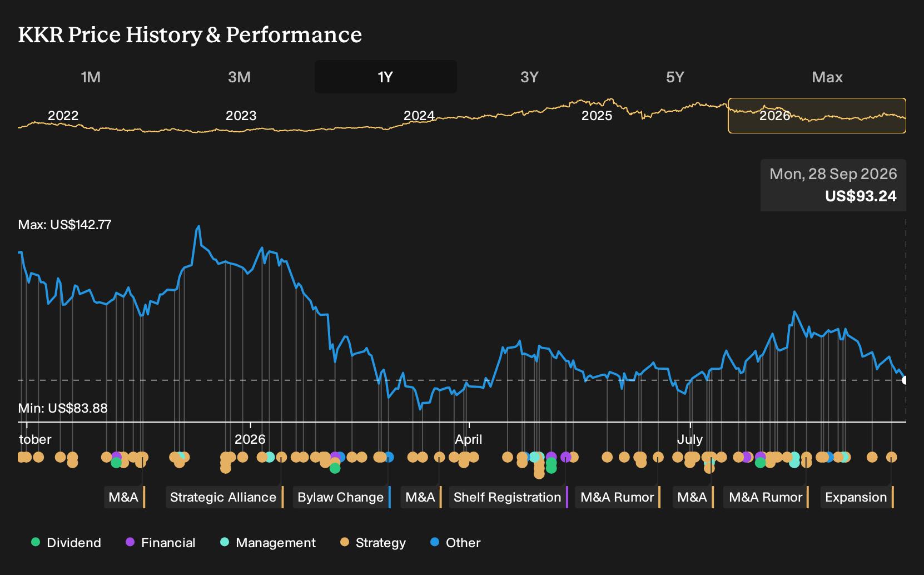Open the Bylaw Change event label
Screen dimensions: 924x575
pyautogui.click(x=342, y=497)
